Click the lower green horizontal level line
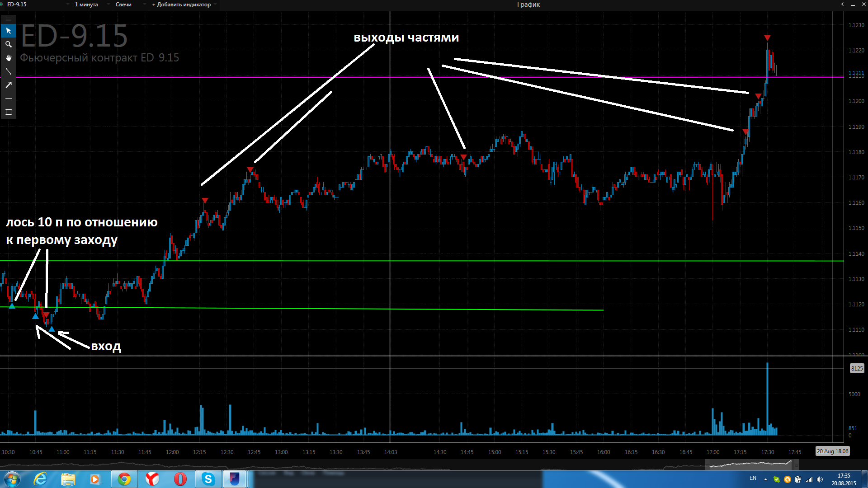868x488 pixels. (302, 309)
